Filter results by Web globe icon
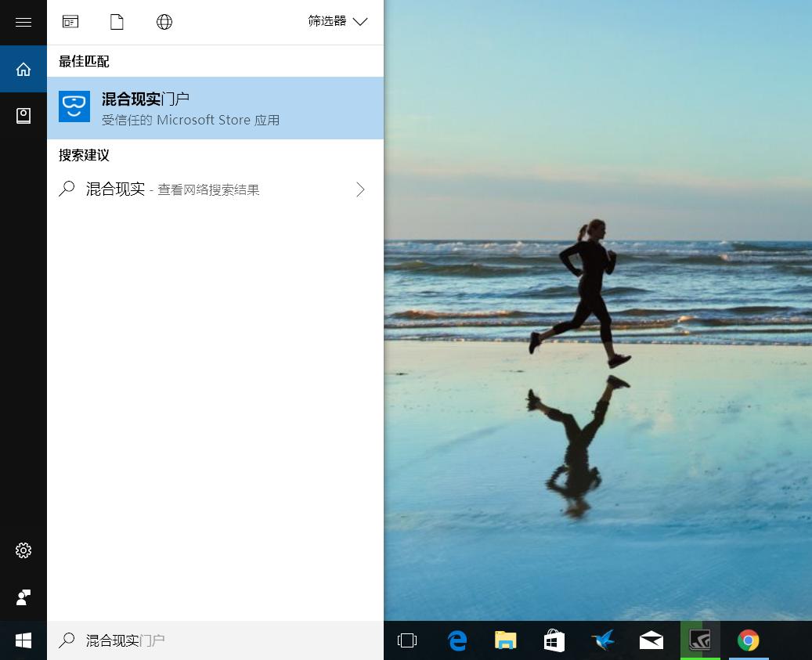This screenshot has height=660, width=812. coord(164,22)
